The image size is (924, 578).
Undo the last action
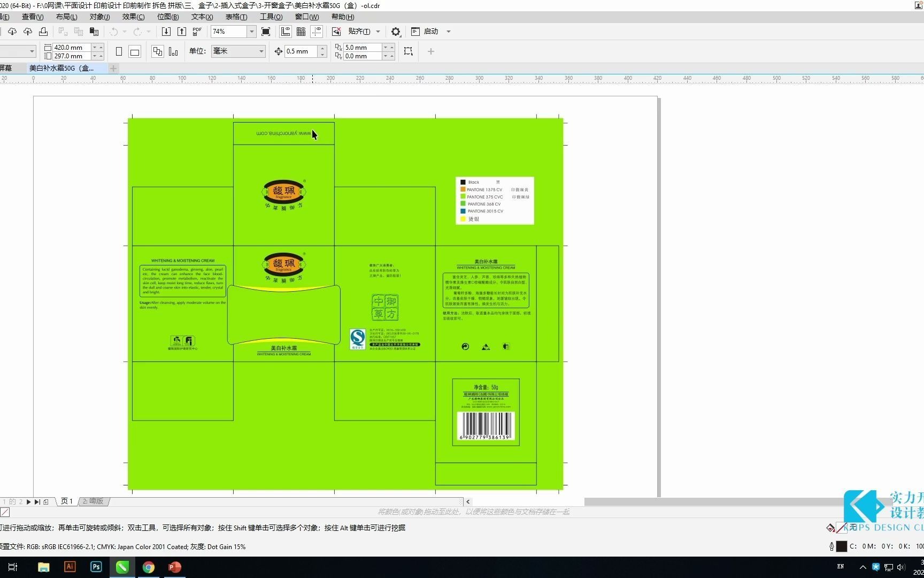[113, 32]
